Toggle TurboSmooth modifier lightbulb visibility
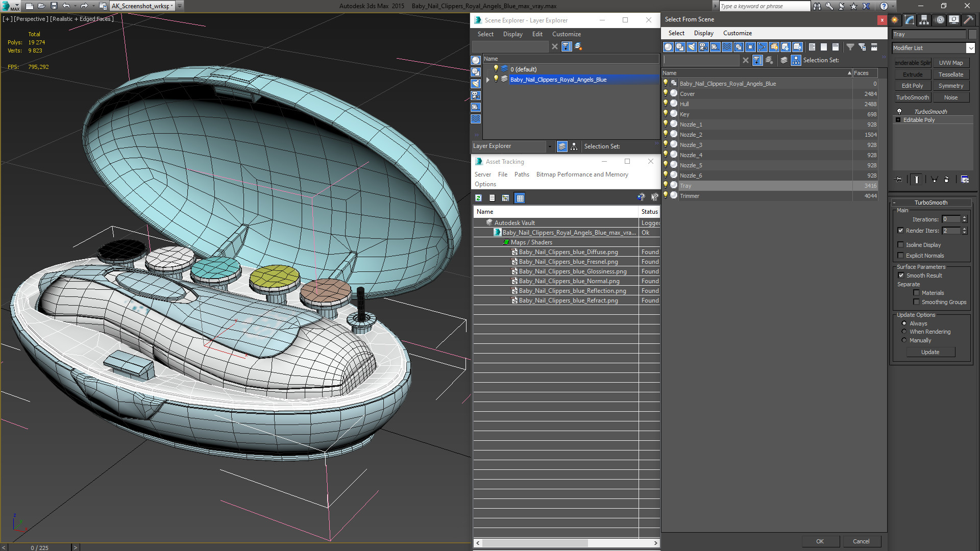980x551 pixels. point(899,111)
